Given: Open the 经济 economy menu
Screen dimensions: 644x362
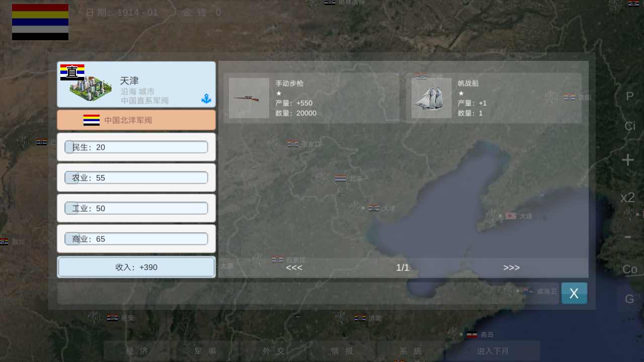Looking at the screenshot, I should [x=137, y=351].
